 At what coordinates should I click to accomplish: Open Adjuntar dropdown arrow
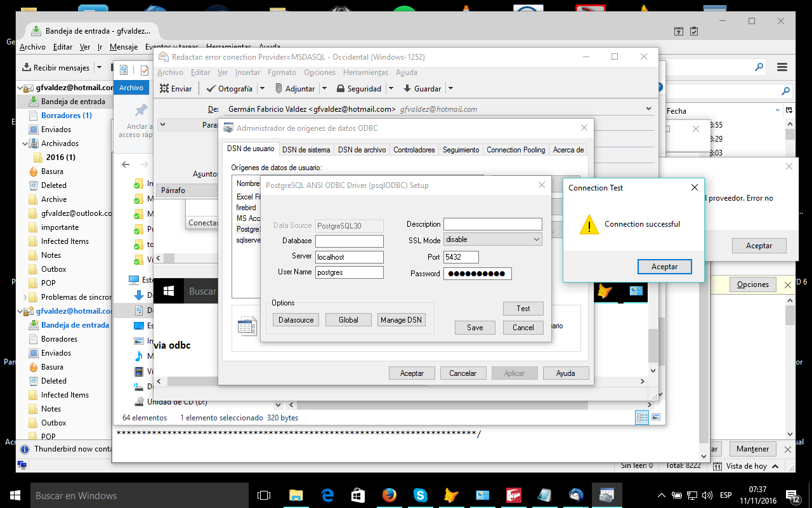click(x=324, y=89)
